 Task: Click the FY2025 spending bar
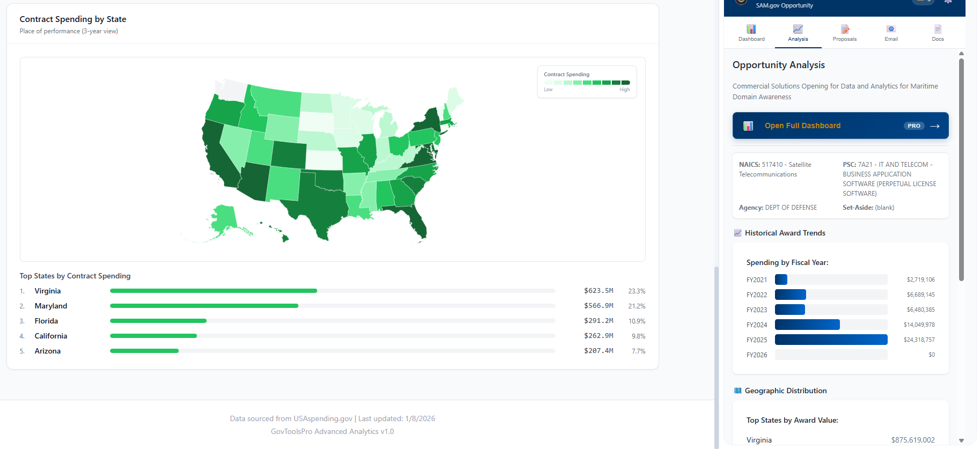[x=831, y=339]
